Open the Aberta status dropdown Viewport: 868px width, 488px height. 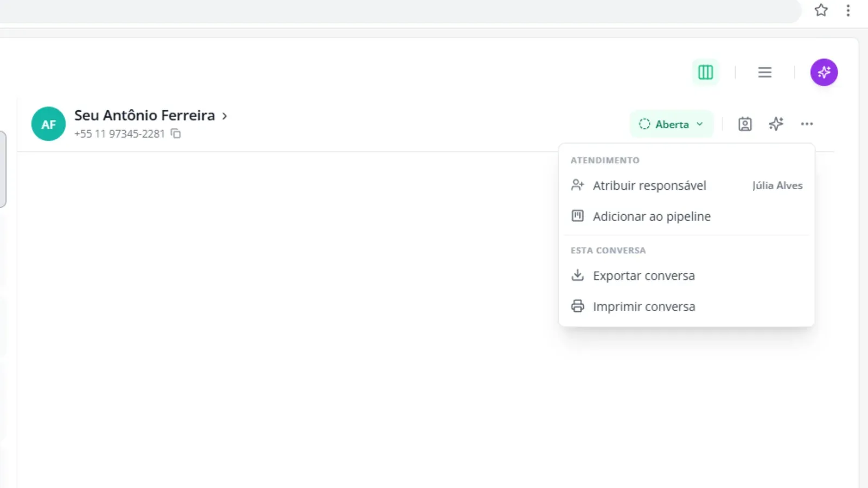pyautogui.click(x=672, y=124)
